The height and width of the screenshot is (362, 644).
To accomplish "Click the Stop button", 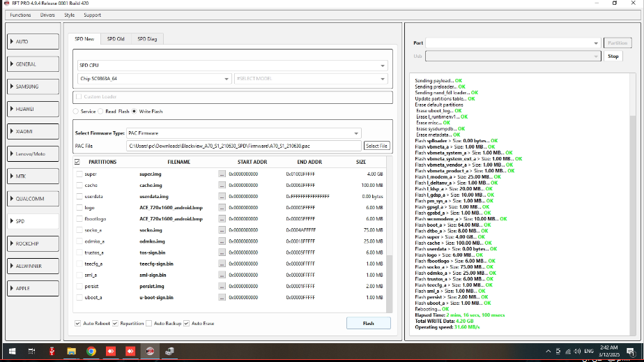I will tap(613, 56).
